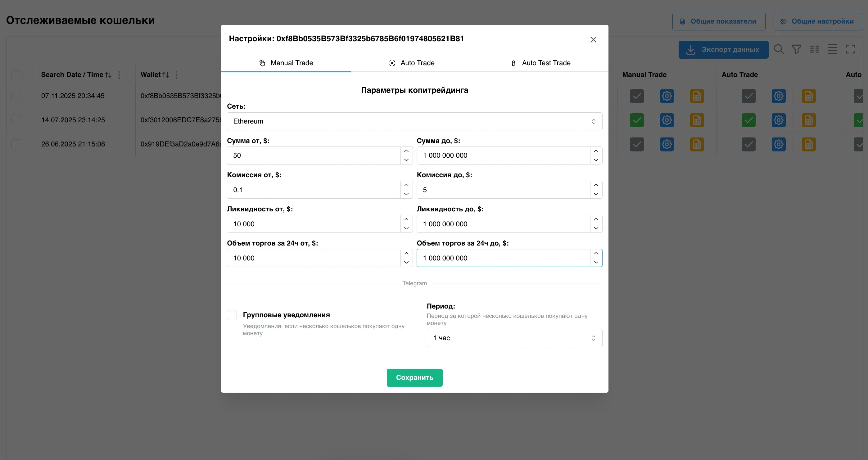Switch to the Auto Trade tab

point(417,63)
